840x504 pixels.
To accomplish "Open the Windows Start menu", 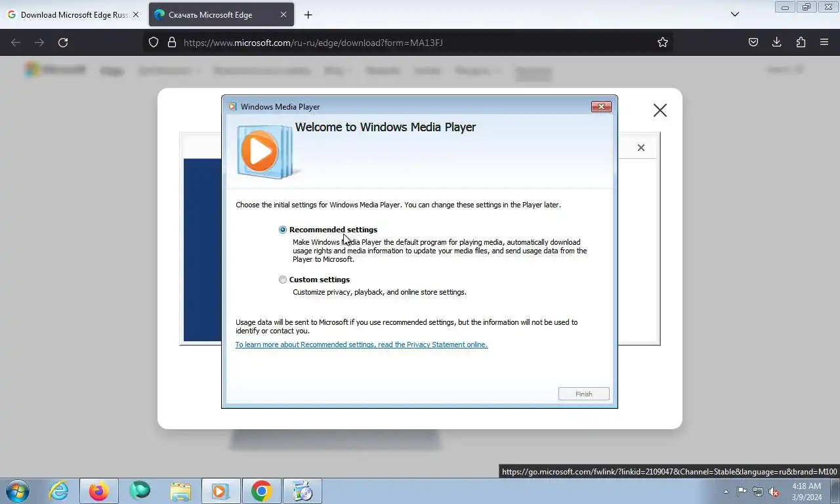I will pyautogui.click(x=18, y=491).
